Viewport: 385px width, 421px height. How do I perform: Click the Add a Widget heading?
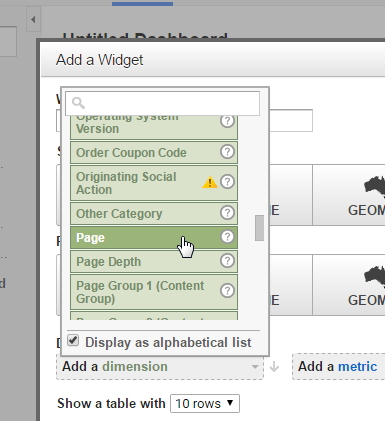point(99,60)
